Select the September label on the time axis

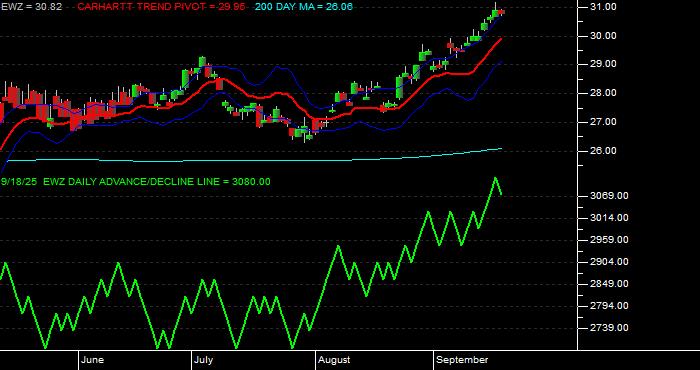(462, 360)
